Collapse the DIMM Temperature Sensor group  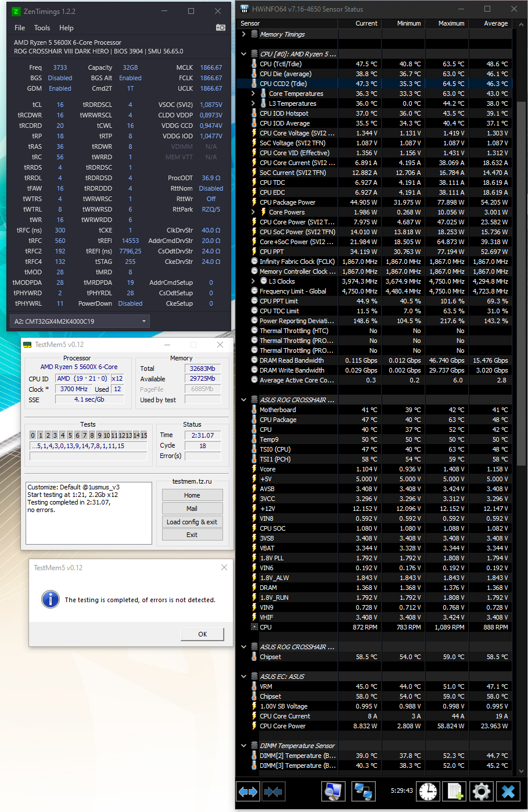click(x=243, y=746)
